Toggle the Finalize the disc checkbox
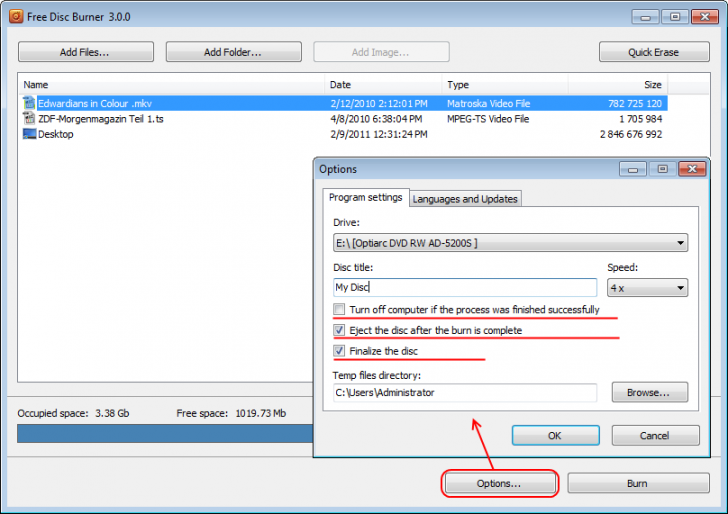This screenshot has height=514, width=728. point(339,351)
